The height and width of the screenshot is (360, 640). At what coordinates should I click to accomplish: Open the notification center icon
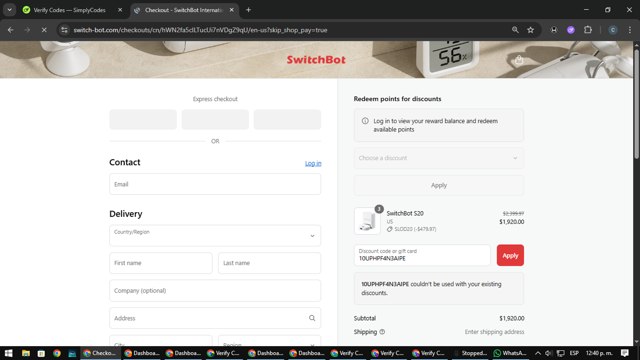[625, 353]
